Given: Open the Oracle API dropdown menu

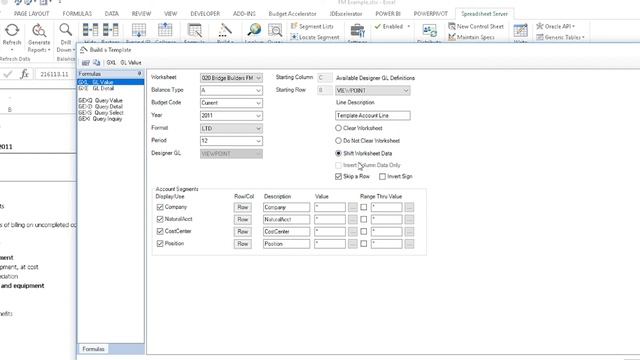Looking at the screenshot, I should (x=556, y=26).
